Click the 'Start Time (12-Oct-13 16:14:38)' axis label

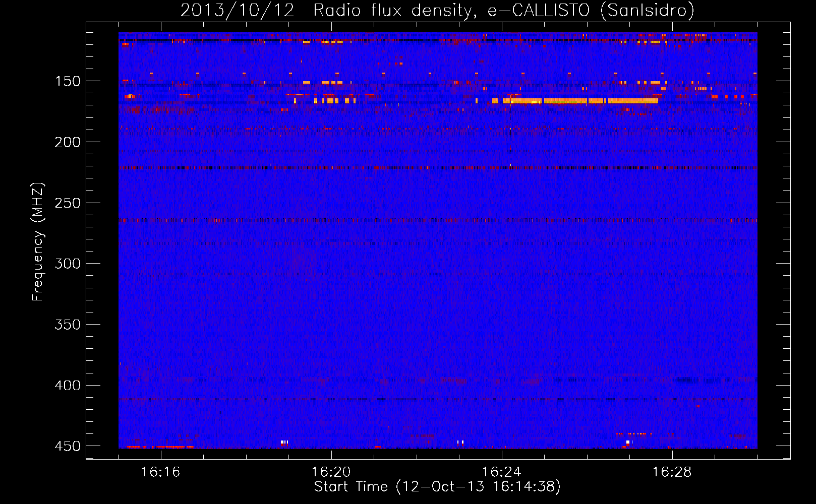tap(437, 486)
